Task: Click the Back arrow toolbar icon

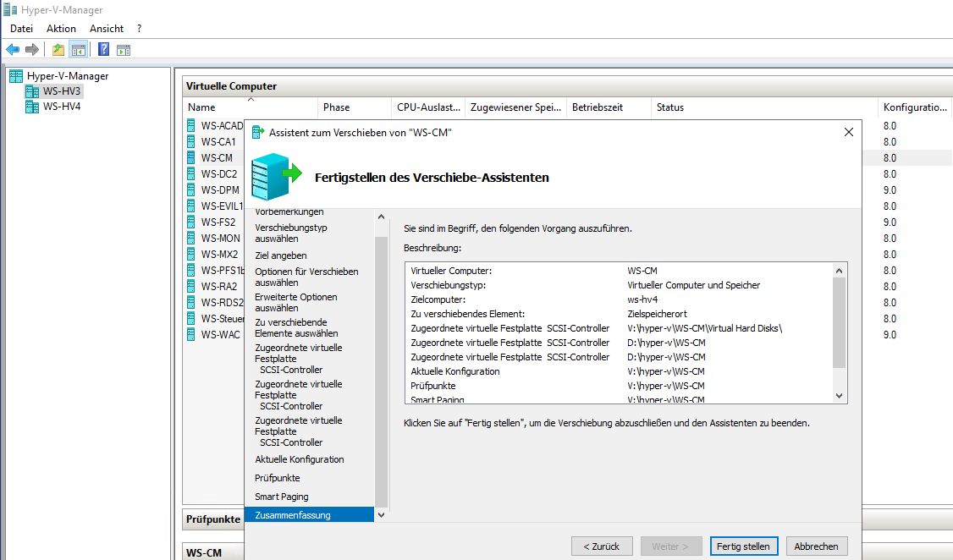Action: point(13,50)
